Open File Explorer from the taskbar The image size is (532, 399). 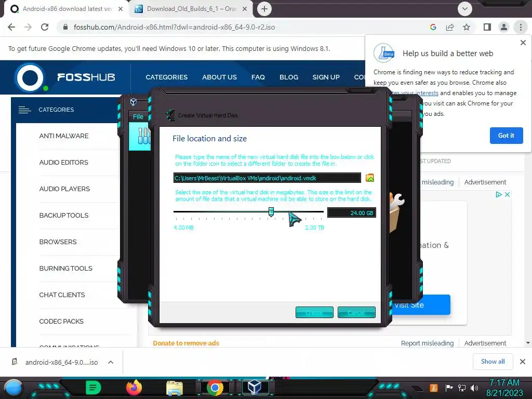[175, 388]
